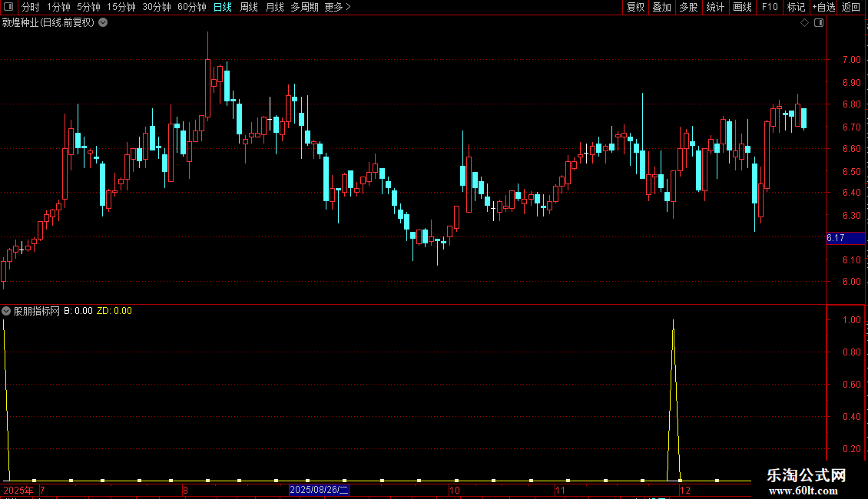
Task: Open the 统计 statistics tool
Action: pyautogui.click(x=715, y=7)
